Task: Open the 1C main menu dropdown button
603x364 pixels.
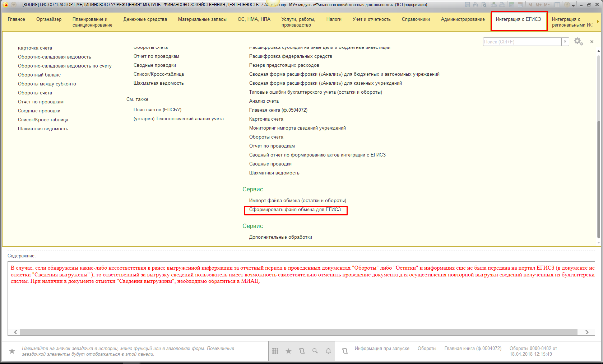Action: click(13, 5)
